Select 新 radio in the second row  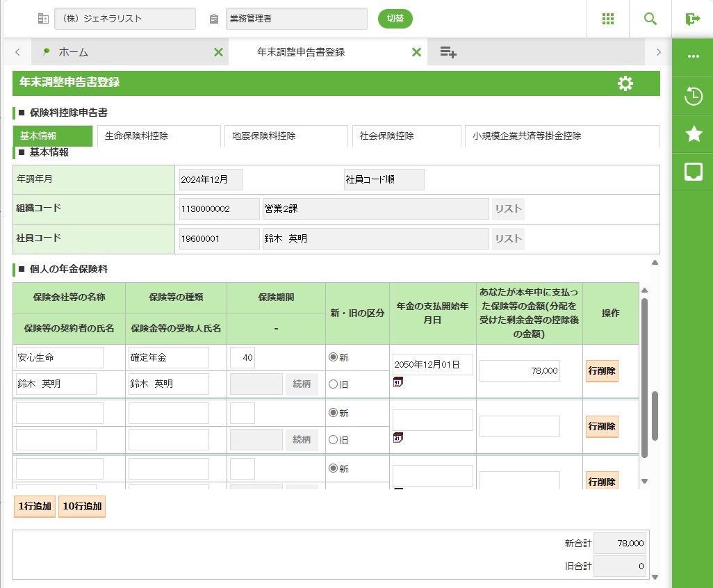333,413
